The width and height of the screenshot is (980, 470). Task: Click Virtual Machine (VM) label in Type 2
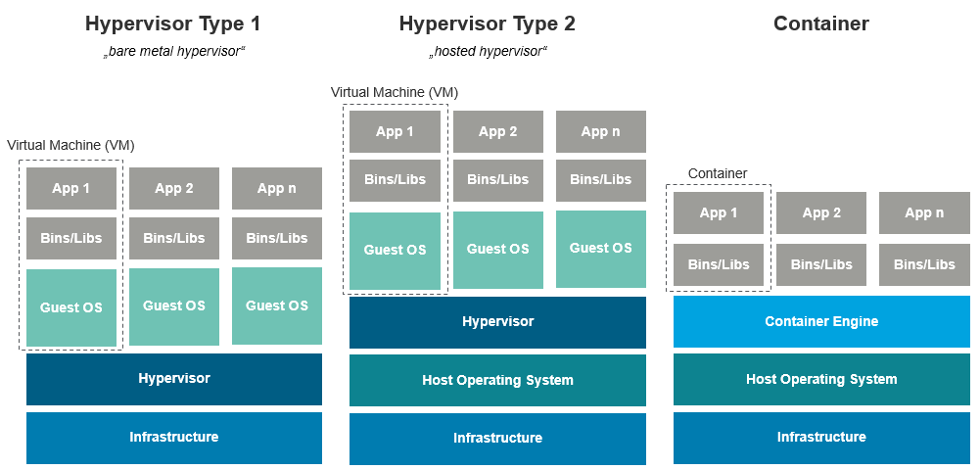pyautogui.click(x=395, y=92)
